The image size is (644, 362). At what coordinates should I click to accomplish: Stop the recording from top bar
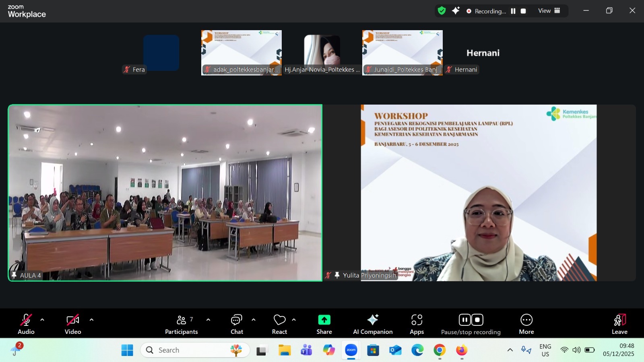coord(523,11)
